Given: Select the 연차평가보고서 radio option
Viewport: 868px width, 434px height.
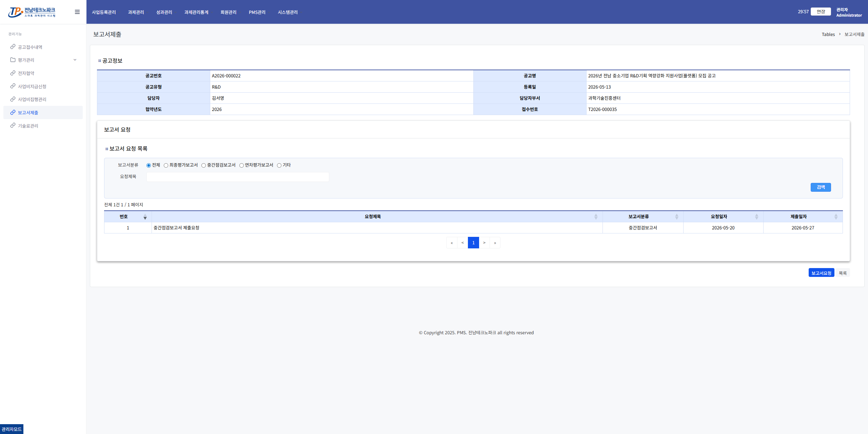Looking at the screenshot, I should pyautogui.click(x=241, y=165).
